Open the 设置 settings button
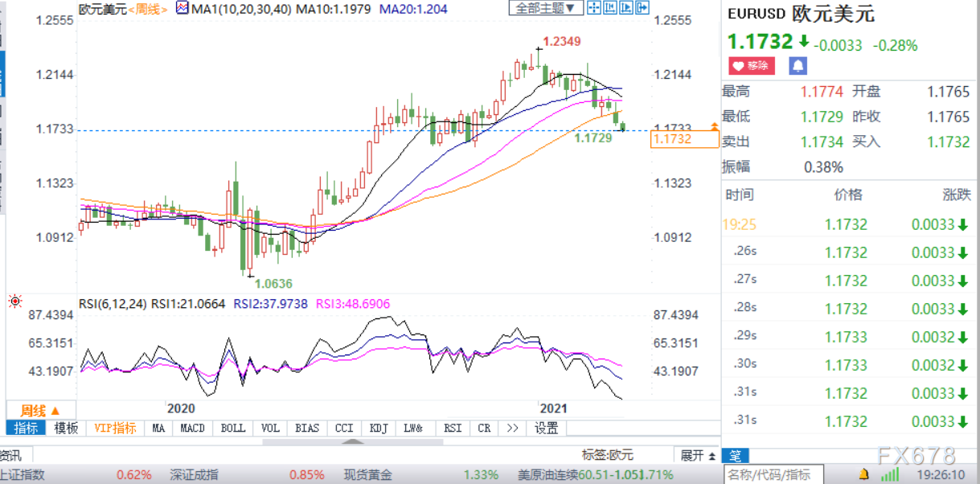Viewport: 980px width, 484px height. [547, 429]
